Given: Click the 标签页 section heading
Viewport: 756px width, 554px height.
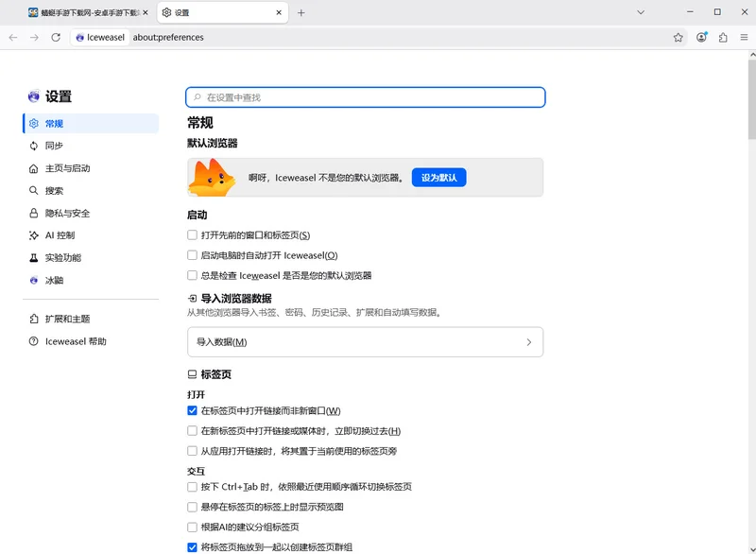Looking at the screenshot, I should [216, 374].
